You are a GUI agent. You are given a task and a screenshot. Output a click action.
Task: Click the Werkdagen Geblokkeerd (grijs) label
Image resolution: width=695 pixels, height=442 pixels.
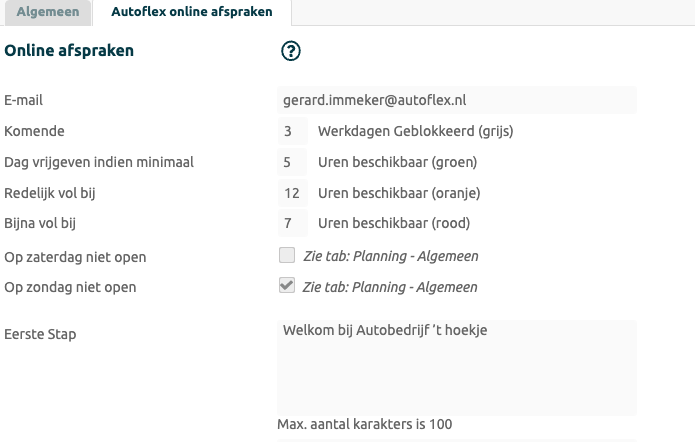(x=415, y=131)
